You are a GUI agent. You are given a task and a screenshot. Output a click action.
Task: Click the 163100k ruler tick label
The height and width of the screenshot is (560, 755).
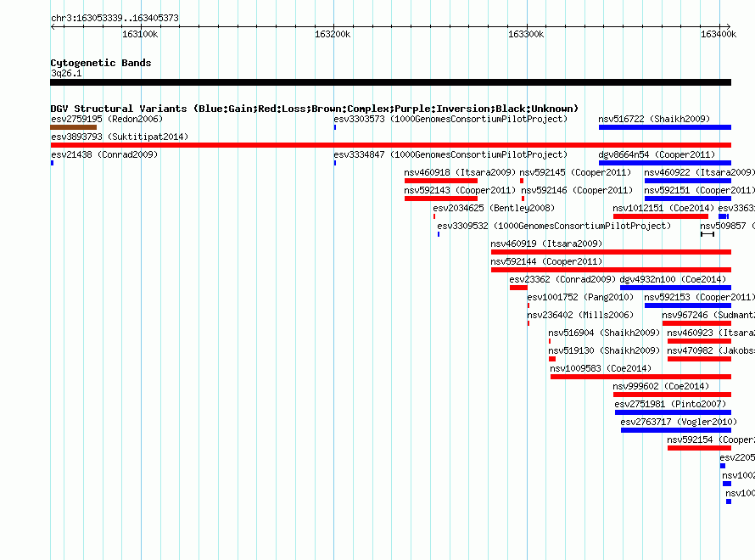[x=140, y=34]
